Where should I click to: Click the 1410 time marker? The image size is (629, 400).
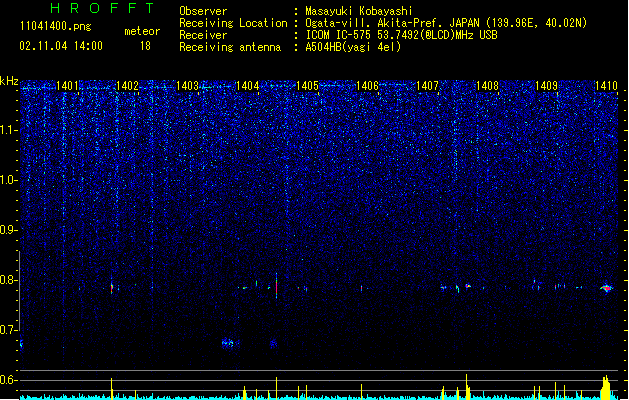606,86
